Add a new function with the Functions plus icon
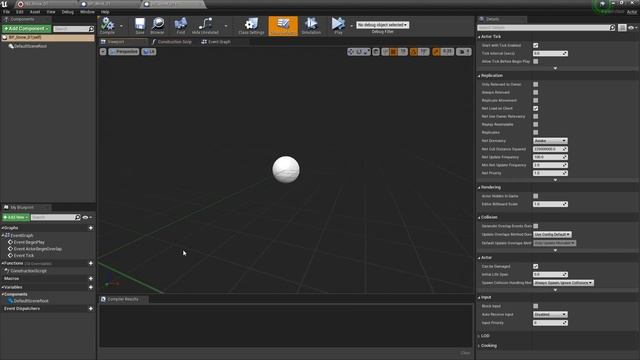Viewport: 640px width, 360px height. 91,263
